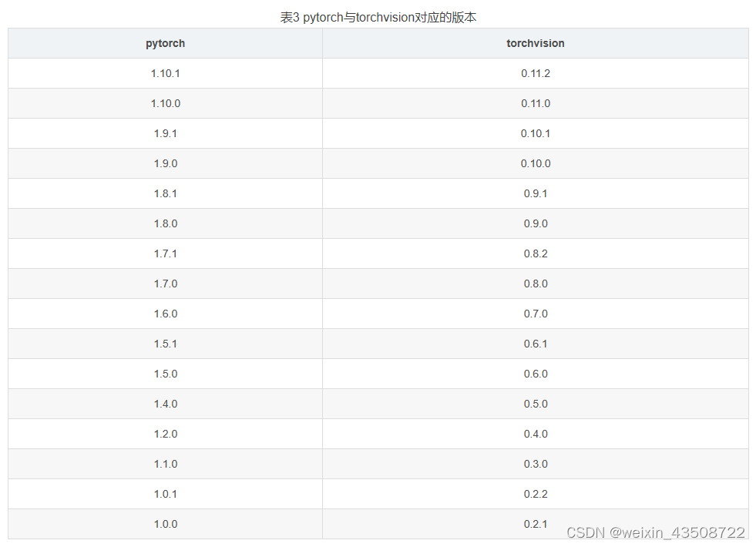Select pytorch version cell '1.5.0'
The height and width of the screenshot is (547, 756).
(166, 374)
